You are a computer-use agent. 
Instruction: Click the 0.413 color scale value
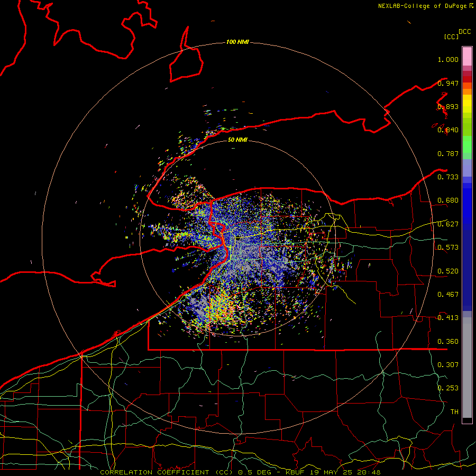pos(448,318)
